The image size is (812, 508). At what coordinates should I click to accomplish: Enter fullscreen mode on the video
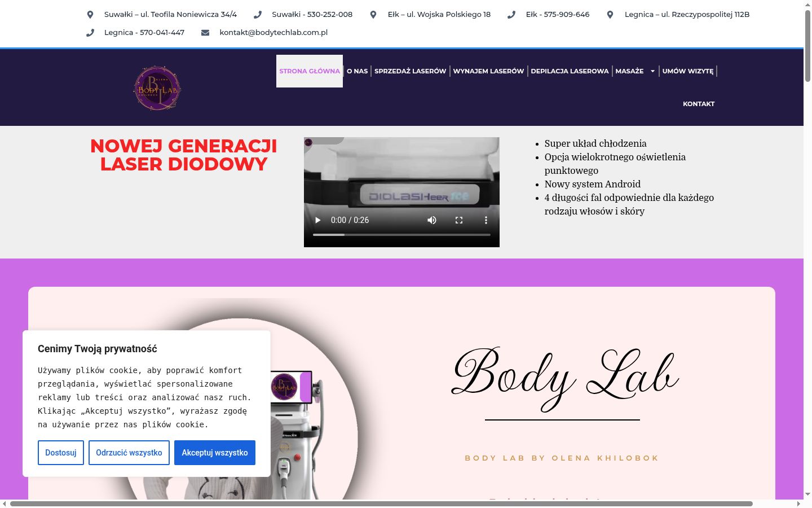pos(459,220)
